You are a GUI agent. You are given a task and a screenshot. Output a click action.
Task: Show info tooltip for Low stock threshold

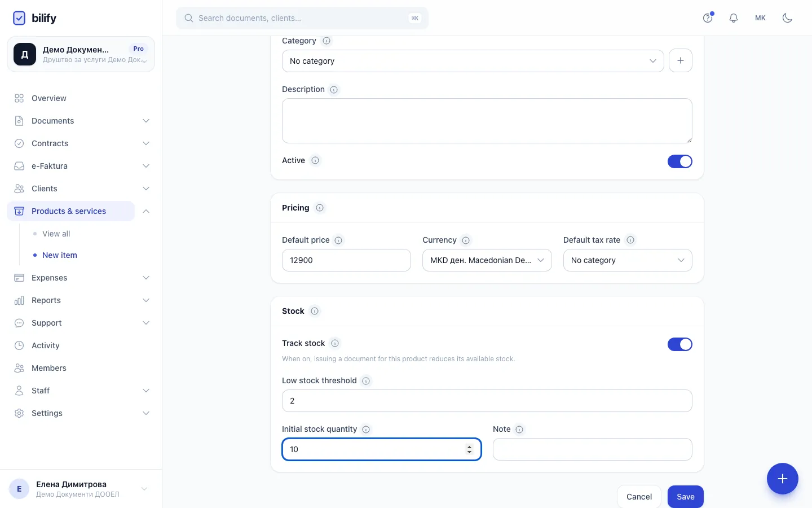[x=366, y=381]
